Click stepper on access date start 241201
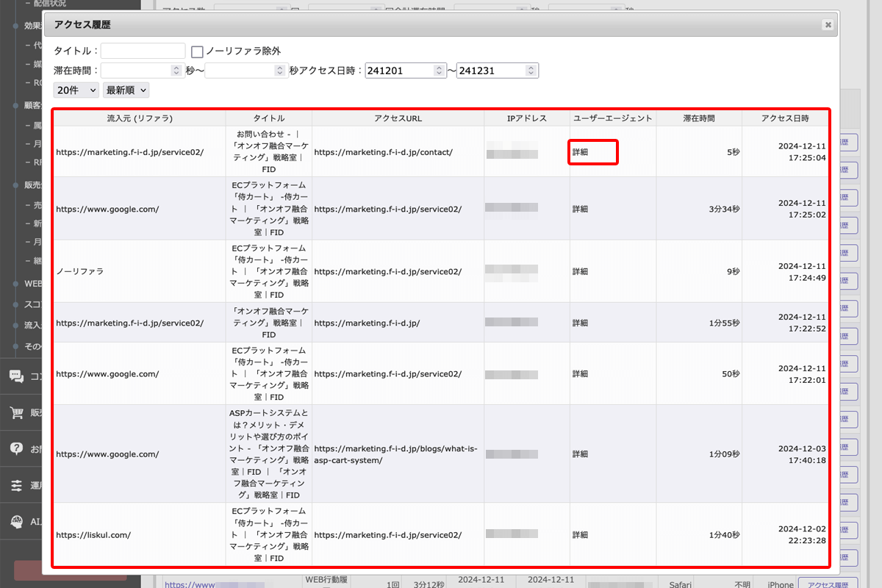This screenshot has height=588, width=882. coord(439,71)
